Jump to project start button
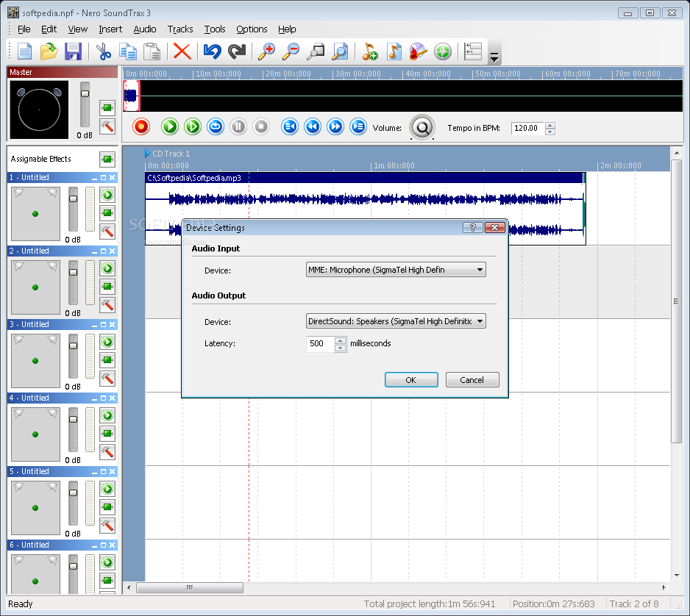The image size is (690, 616). pos(290,126)
